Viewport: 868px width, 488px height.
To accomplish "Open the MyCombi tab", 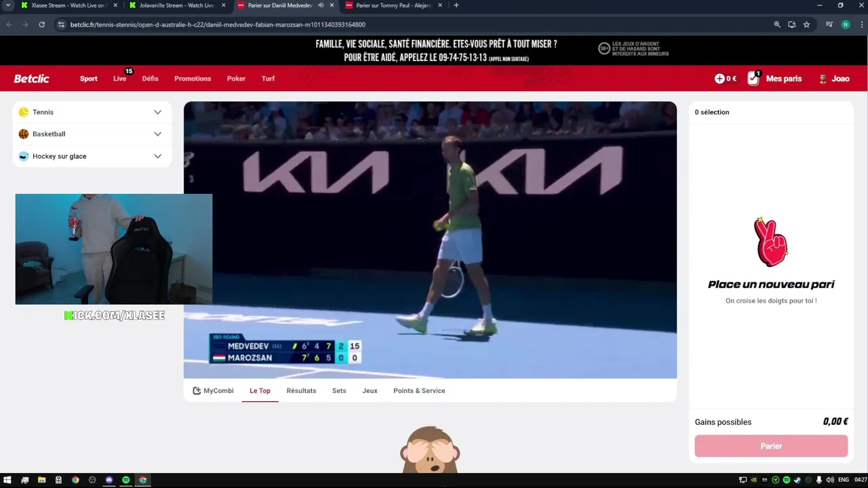I will click(x=213, y=390).
